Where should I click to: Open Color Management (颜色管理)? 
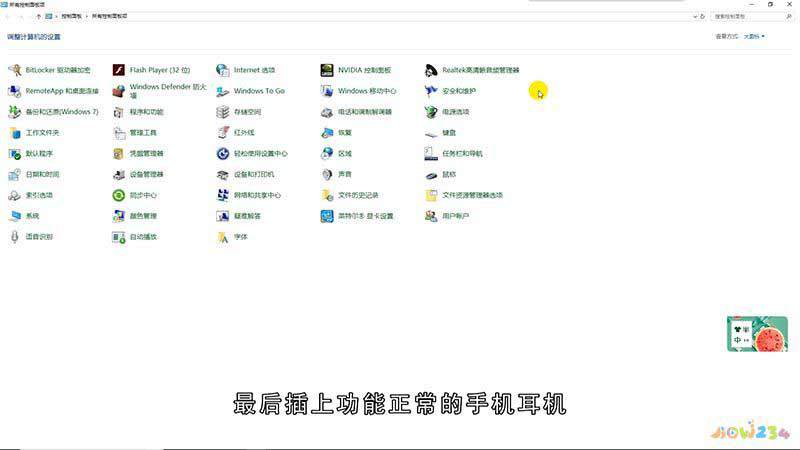135,216
